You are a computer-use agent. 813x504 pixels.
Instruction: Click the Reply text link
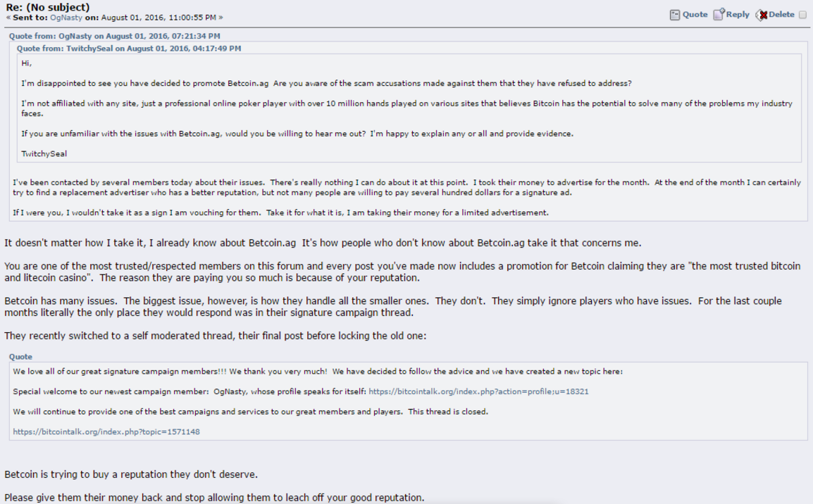[738, 15]
